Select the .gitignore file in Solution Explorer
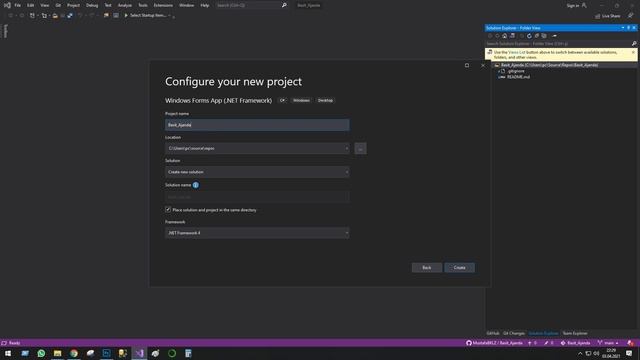 [x=516, y=71]
